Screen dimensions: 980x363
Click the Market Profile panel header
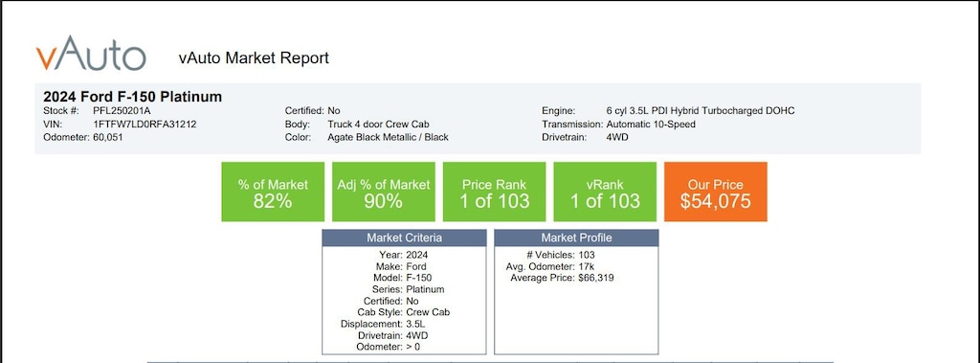576,238
